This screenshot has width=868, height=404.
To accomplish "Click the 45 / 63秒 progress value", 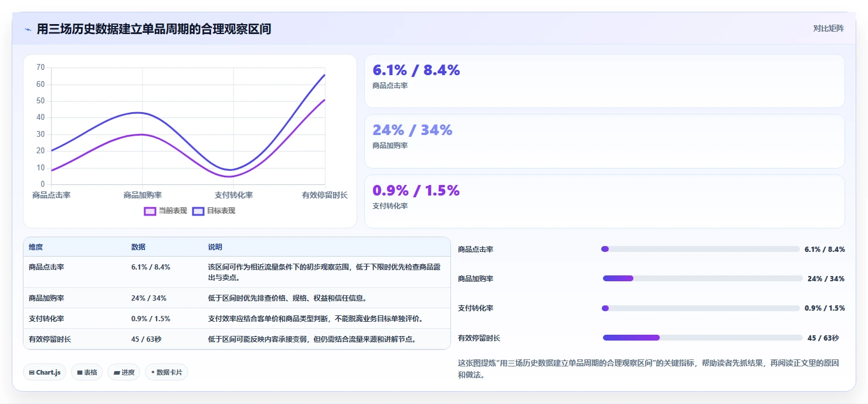I will [x=823, y=338].
